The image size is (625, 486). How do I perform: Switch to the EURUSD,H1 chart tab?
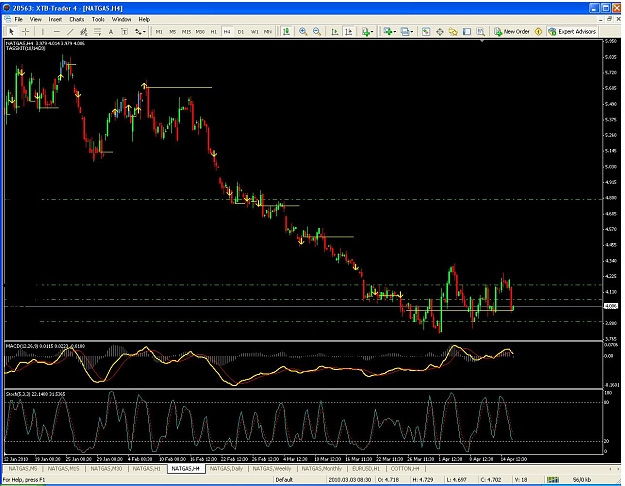point(366,468)
